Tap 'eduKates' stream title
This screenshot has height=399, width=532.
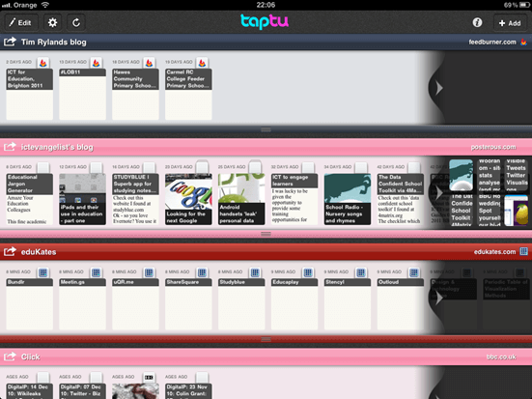click(x=39, y=252)
